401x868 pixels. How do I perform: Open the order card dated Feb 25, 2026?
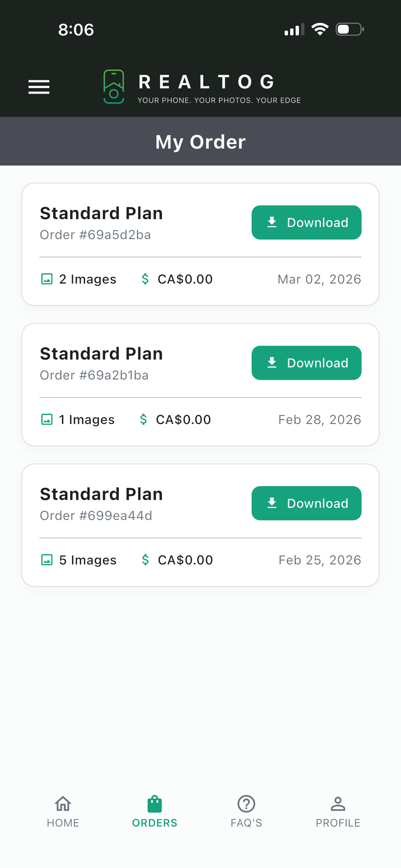pos(200,525)
